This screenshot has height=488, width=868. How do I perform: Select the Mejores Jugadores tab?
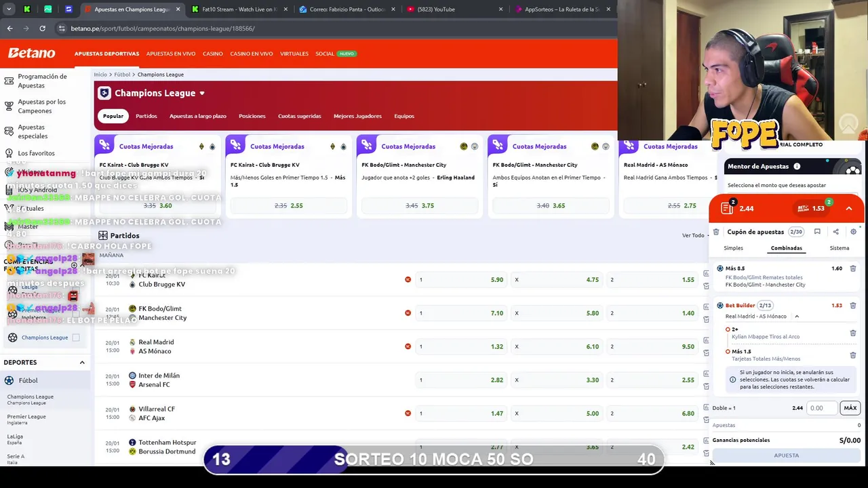point(357,116)
